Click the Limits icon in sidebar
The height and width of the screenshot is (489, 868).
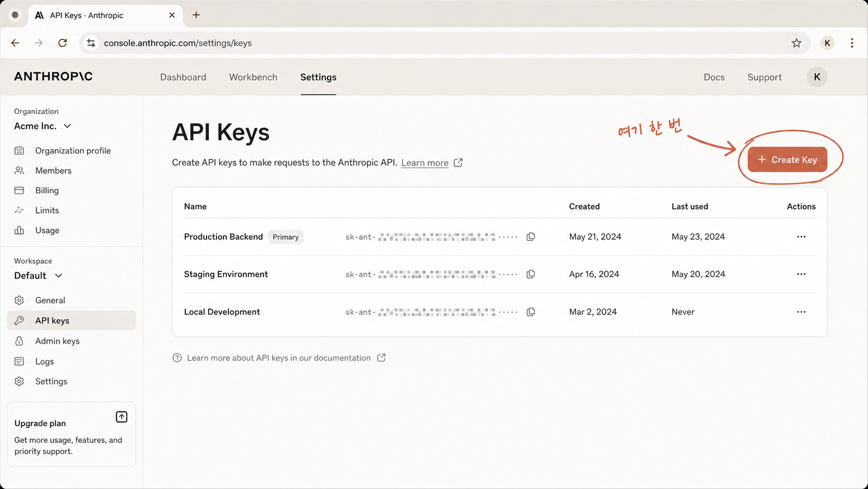pyautogui.click(x=19, y=210)
